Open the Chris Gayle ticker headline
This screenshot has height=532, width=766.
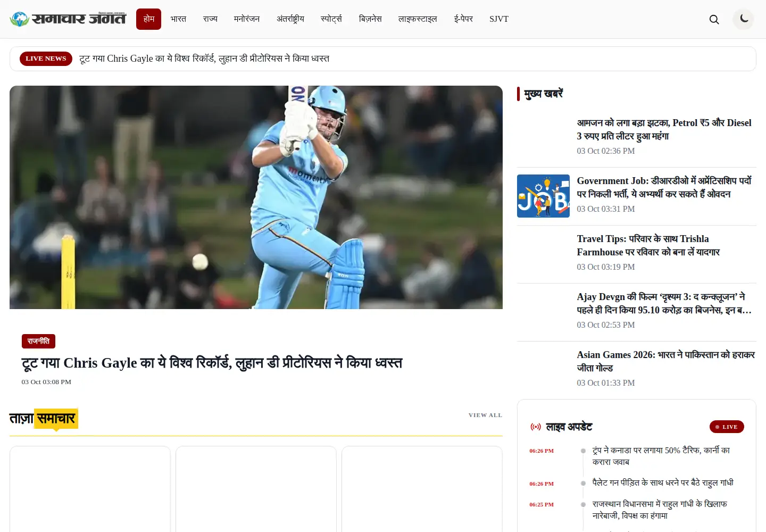point(204,59)
